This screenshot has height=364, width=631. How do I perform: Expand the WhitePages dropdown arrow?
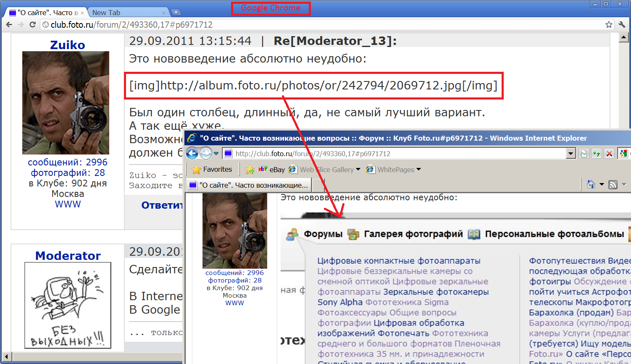pyautogui.click(x=418, y=170)
